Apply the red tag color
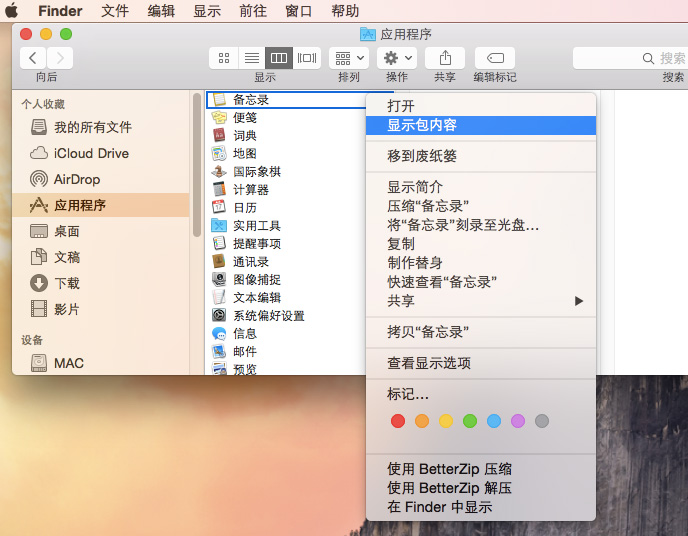The width and height of the screenshot is (688, 536). pos(398,421)
